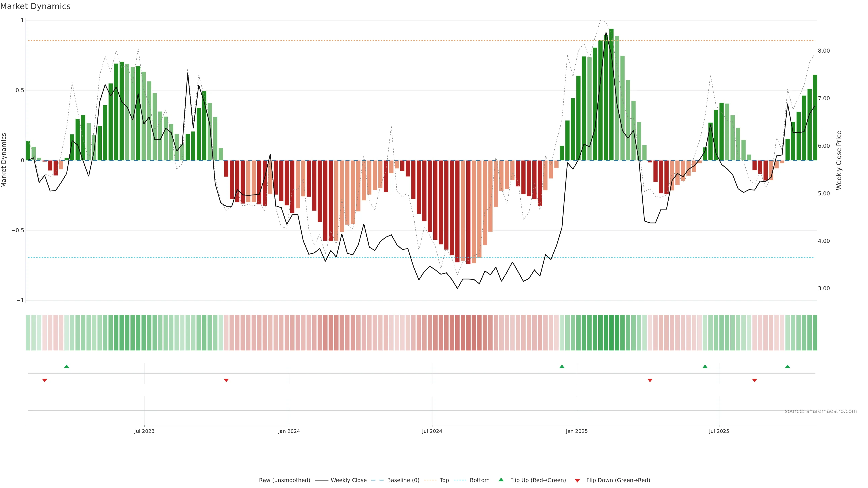868x488 pixels.
Task: Toggle the Weekly Close legend entry
Action: click(x=348, y=480)
